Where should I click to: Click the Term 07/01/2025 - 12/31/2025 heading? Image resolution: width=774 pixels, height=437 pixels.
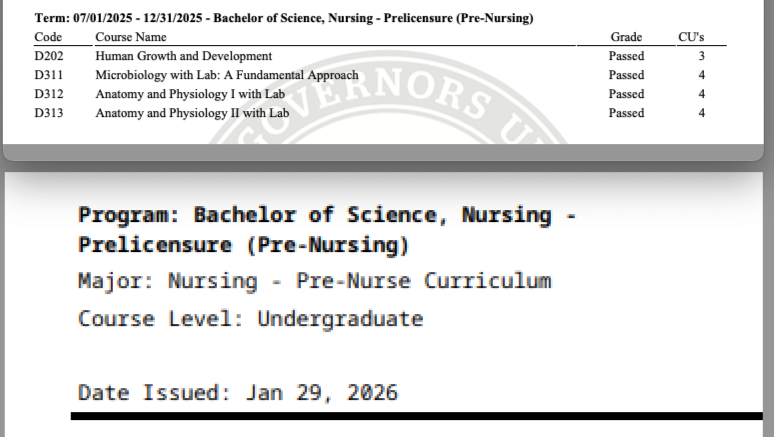click(283, 18)
